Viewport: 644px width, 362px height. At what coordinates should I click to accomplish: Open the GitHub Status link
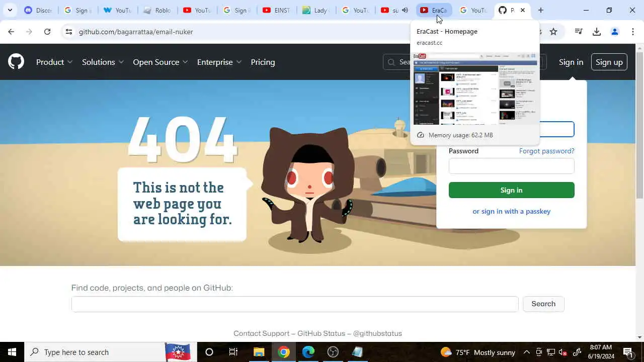coord(321,333)
